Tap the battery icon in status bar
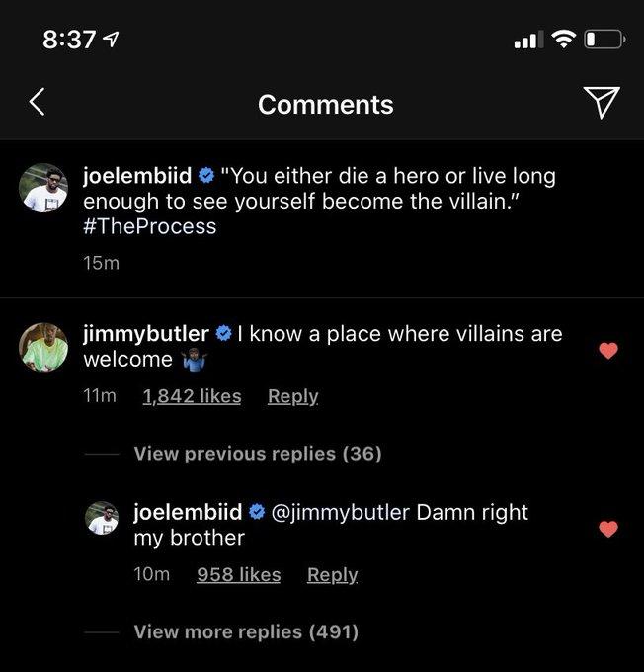The height and width of the screenshot is (672, 644). 604,40
